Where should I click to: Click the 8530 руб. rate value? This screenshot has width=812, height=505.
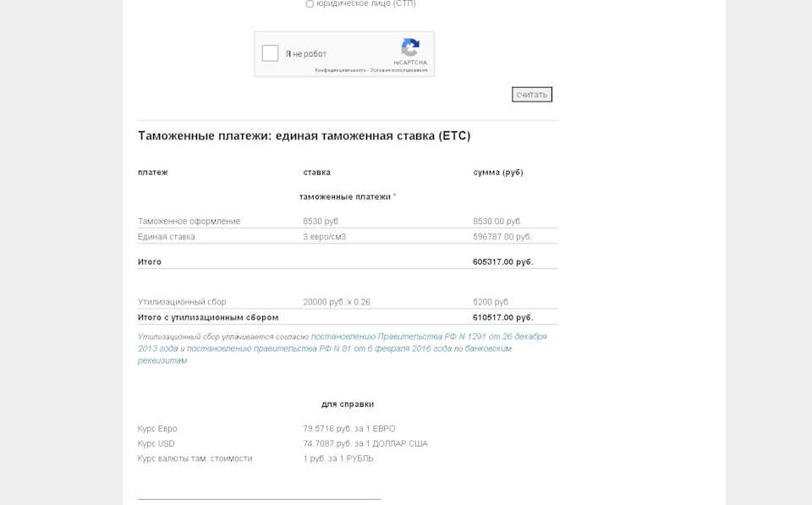click(x=321, y=221)
